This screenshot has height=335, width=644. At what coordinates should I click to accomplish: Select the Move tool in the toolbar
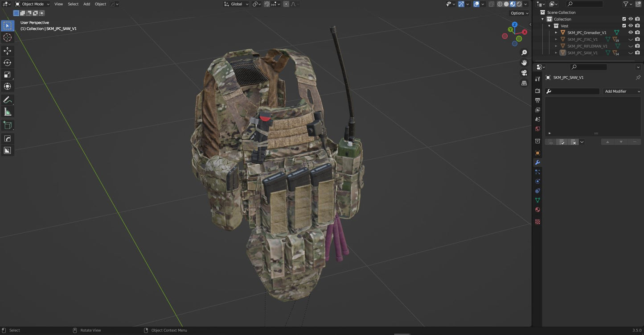(x=7, y=51)
